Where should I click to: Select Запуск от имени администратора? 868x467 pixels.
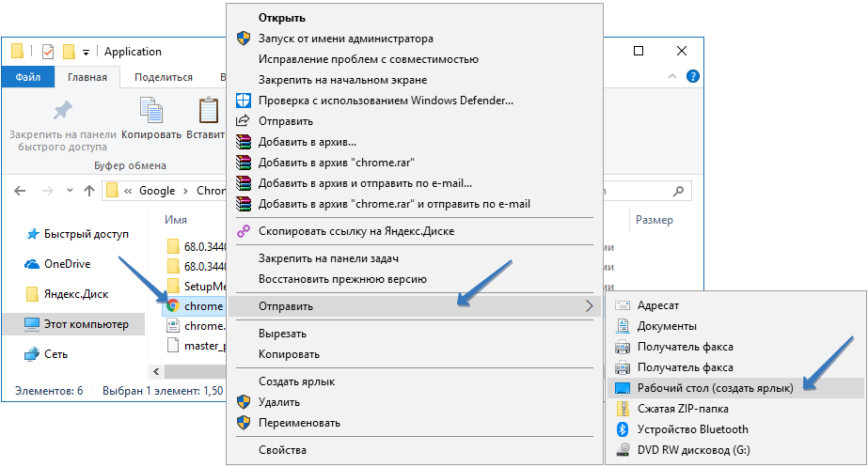coord(345,39)
